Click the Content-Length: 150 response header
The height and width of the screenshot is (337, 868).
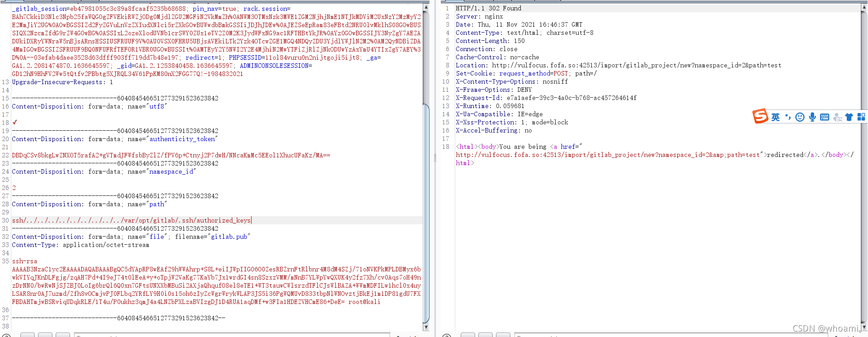490,41
